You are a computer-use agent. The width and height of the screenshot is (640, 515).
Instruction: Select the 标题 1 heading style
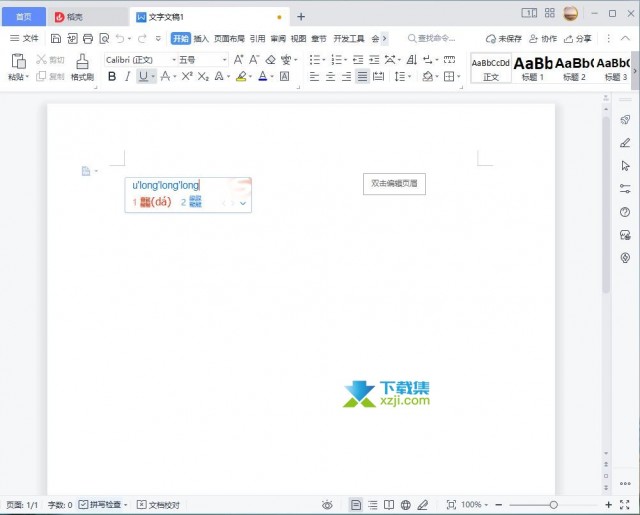point(533,69)
